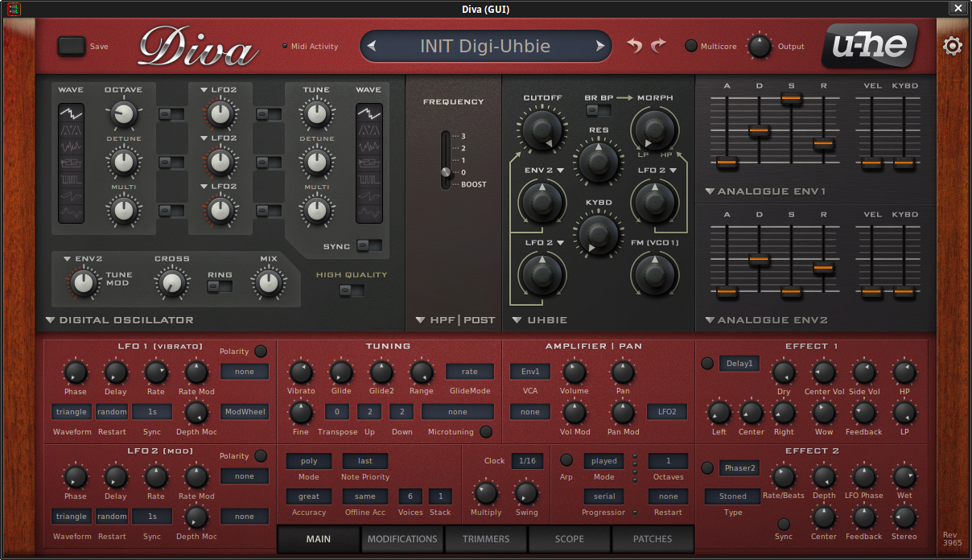Click the HPF FREQUENCY slider handle
This screenshot has width=972, height=560.
click(x=446, y=172)
